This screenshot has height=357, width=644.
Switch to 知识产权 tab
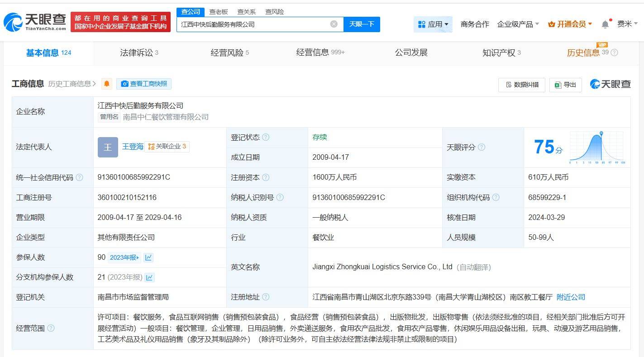(501, 52)
